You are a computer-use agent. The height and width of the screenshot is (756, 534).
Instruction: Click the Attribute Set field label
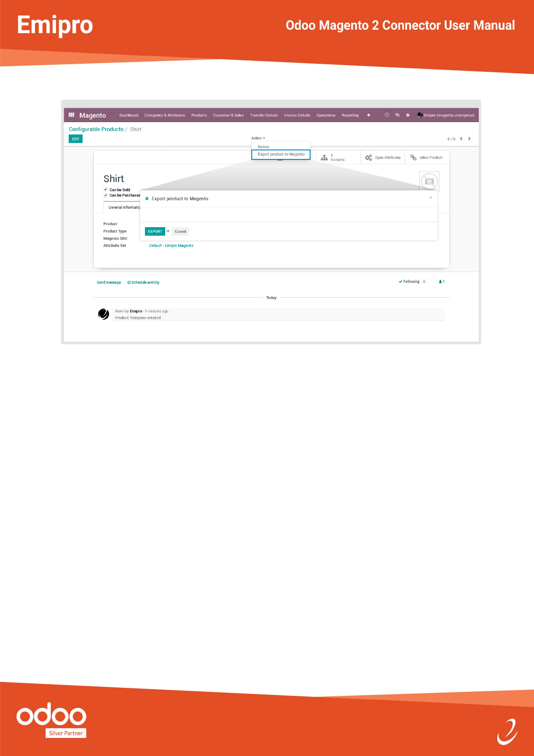coord(115,246)
